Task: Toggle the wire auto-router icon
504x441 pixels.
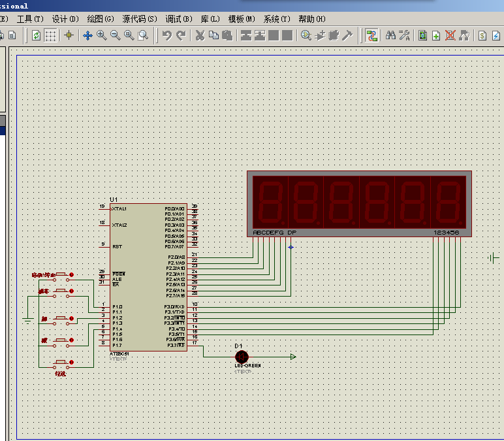Action: point(371,35)
